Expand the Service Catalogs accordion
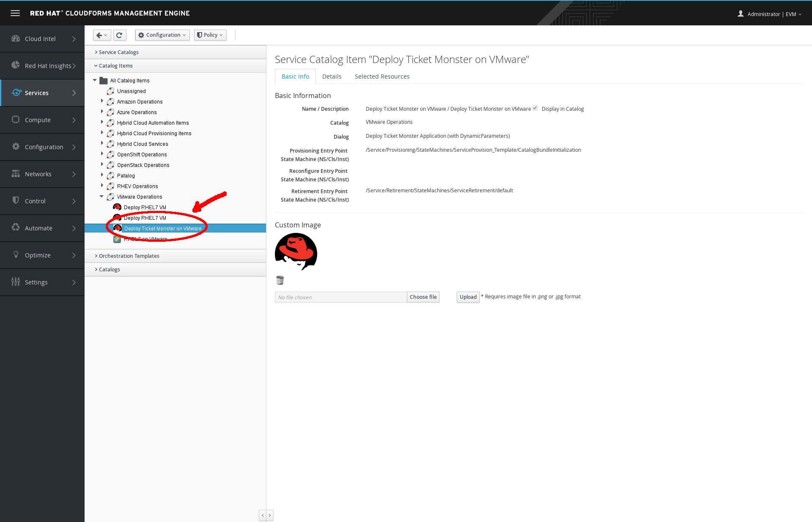 (176, 52)
